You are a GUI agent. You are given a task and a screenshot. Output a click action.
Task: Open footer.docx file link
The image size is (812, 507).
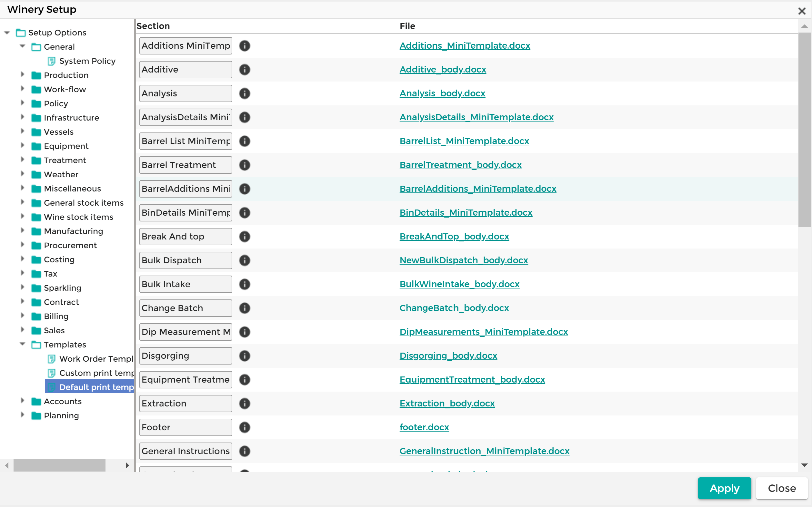tap(424, 427)
